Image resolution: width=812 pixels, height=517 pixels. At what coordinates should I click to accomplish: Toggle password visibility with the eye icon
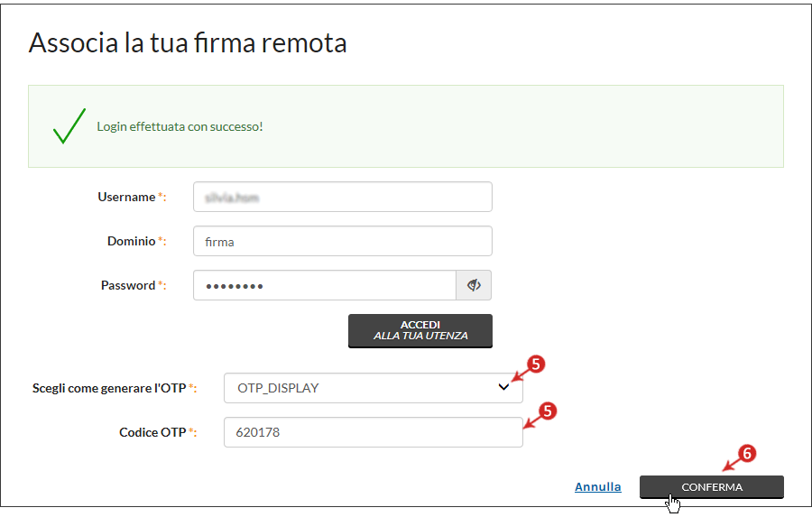click(474, 285)
